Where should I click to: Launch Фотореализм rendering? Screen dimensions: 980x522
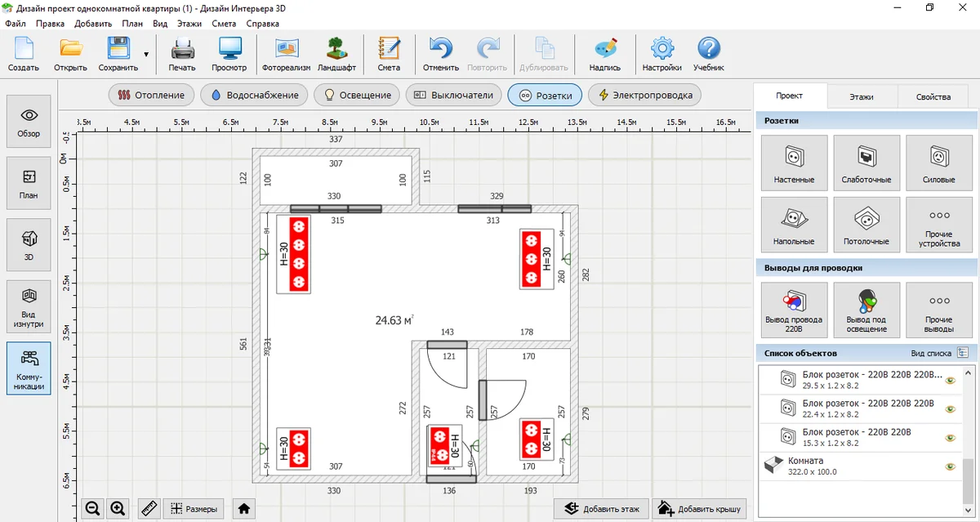coord(286,54)
